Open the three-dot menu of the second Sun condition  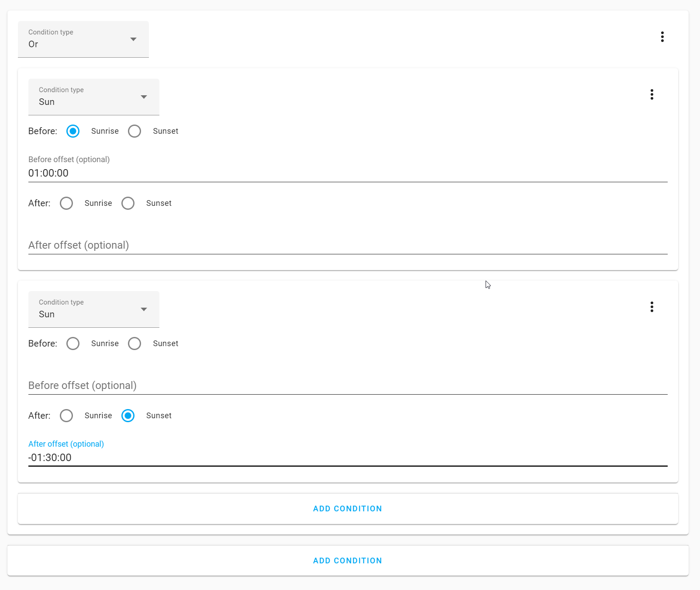(652, 307)
